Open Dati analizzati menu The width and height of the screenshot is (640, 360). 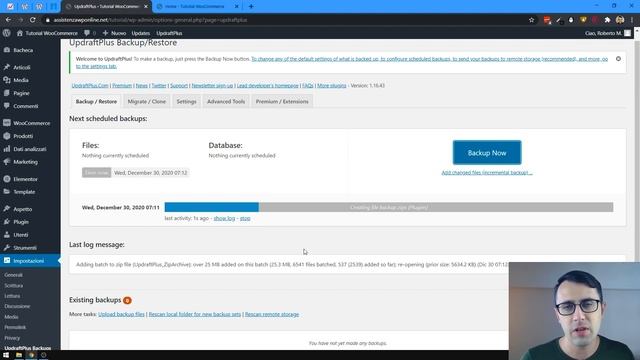30,149
